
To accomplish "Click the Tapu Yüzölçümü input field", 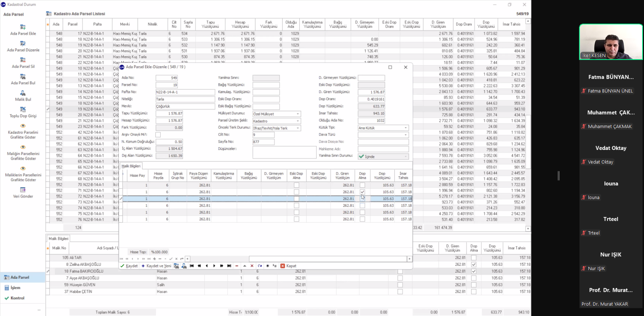I will tap(169, 114).
